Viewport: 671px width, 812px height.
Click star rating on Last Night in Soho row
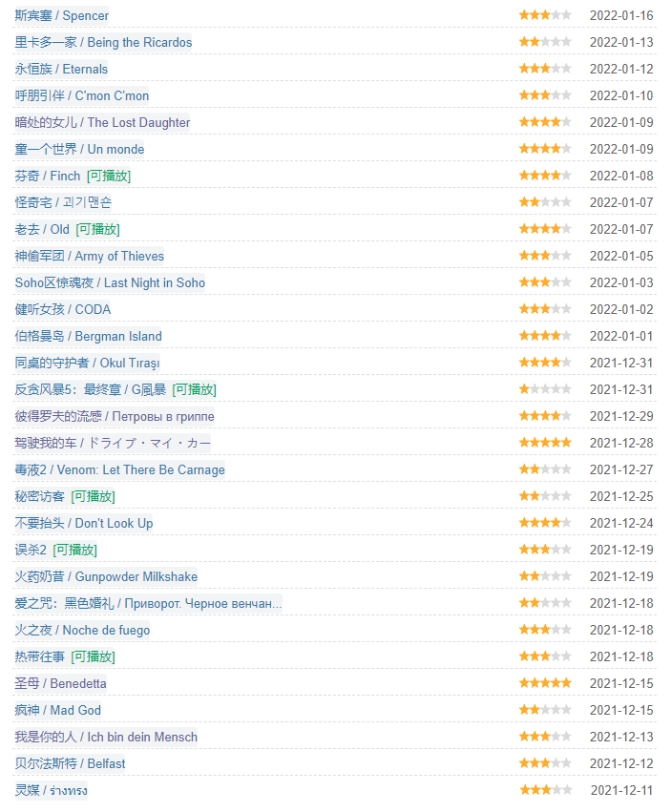click(x=545, y=282)
